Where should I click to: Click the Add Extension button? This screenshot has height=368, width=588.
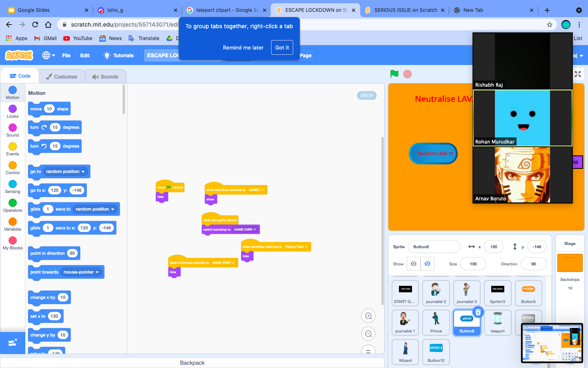pos(13,343)
